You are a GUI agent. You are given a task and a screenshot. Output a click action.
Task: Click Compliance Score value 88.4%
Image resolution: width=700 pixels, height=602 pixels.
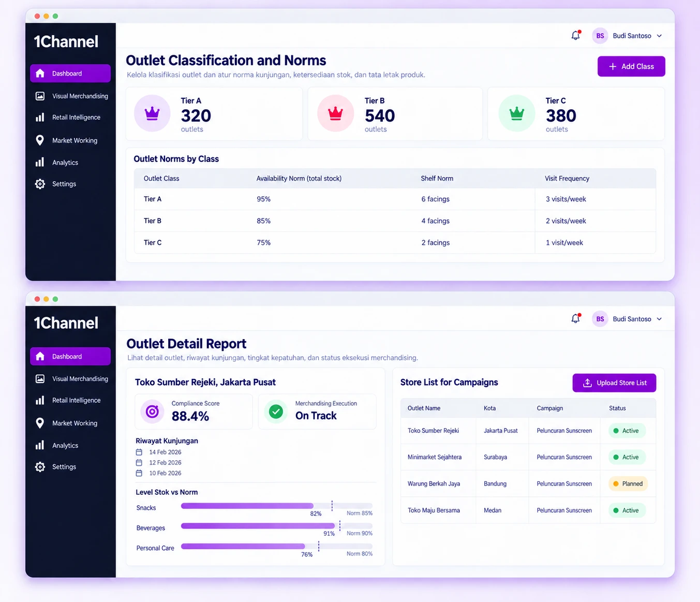tap(190, 416)
